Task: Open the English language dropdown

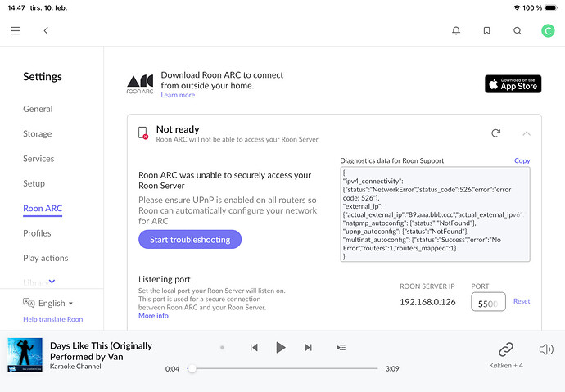Action: tap(56, 303)
